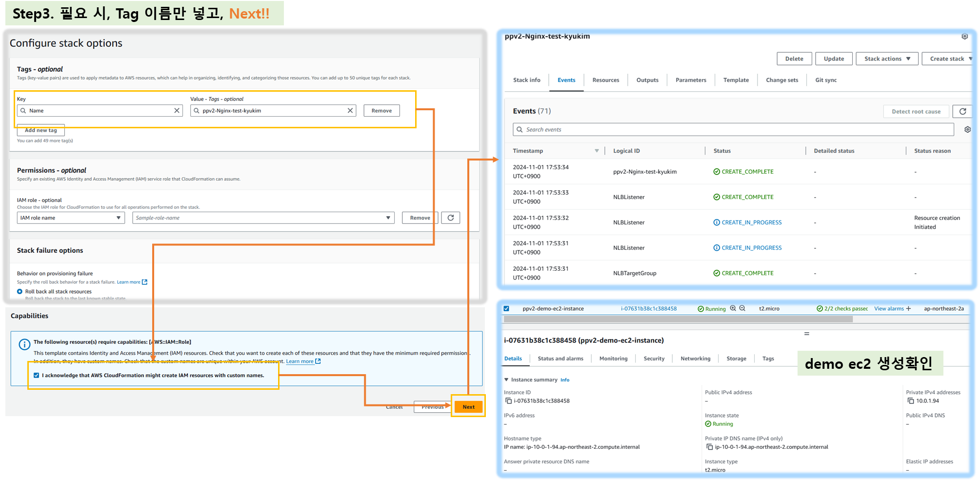The width and height of the screenshot is (980, 481).
Task: Zoom out icon next to Running status
Action: click(x=742, y=308)
